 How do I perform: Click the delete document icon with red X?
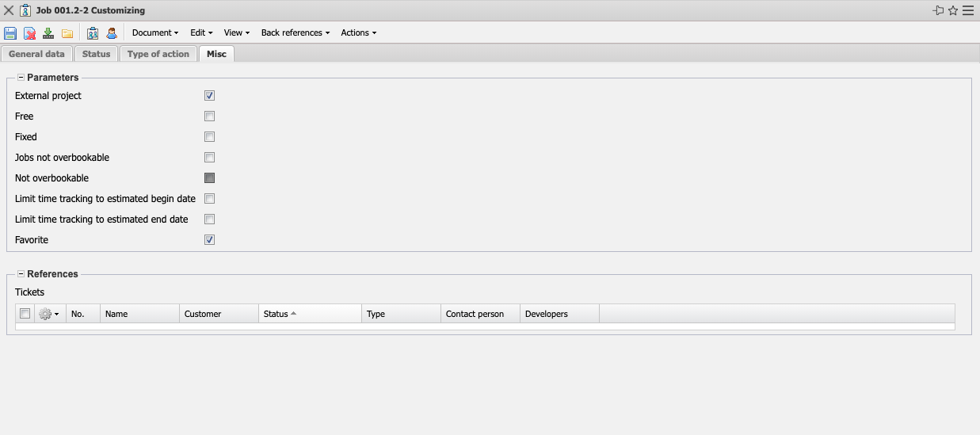tap(29, 33)
